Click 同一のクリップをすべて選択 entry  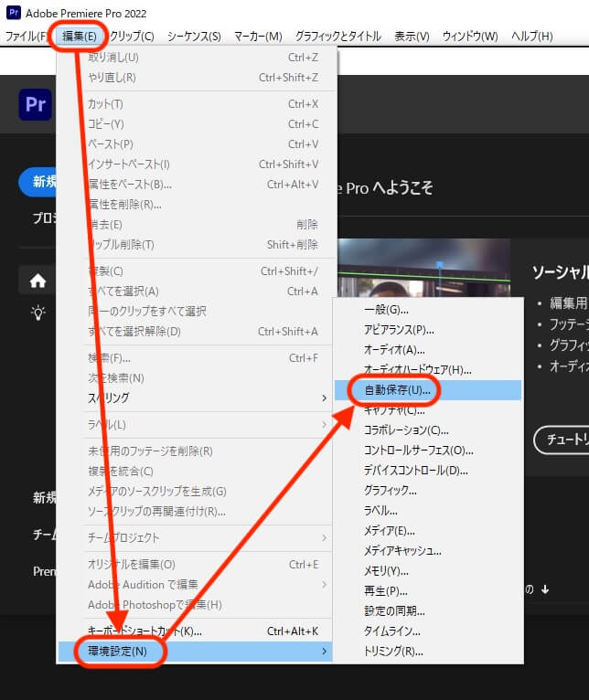196,311
